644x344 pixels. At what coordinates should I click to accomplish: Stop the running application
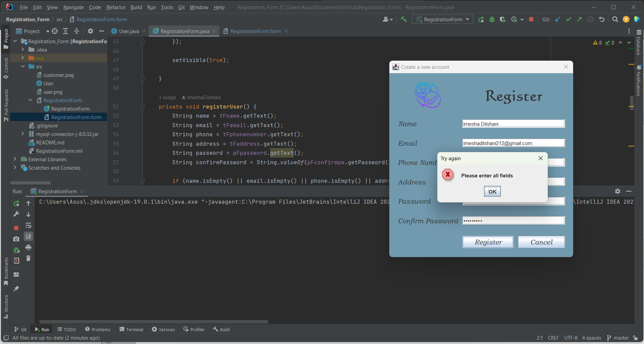(x=531, y=19)
